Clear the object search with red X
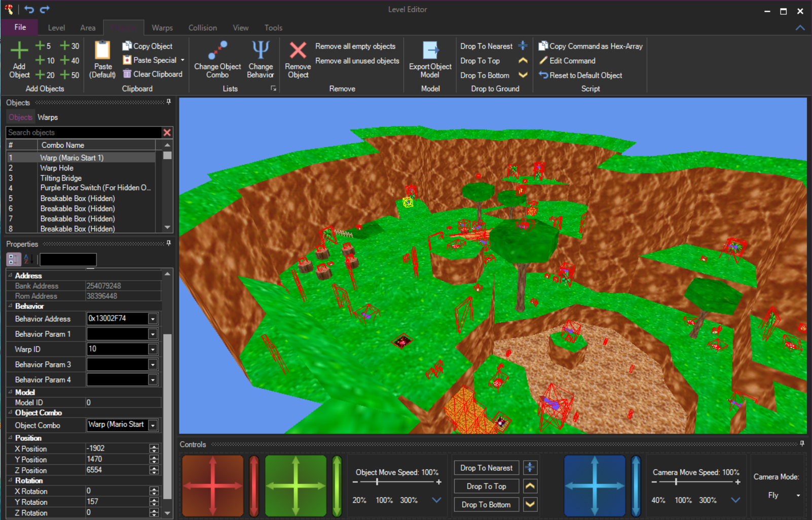The height and width of the screenshot is (520, 812). click(x=167, y=132)
